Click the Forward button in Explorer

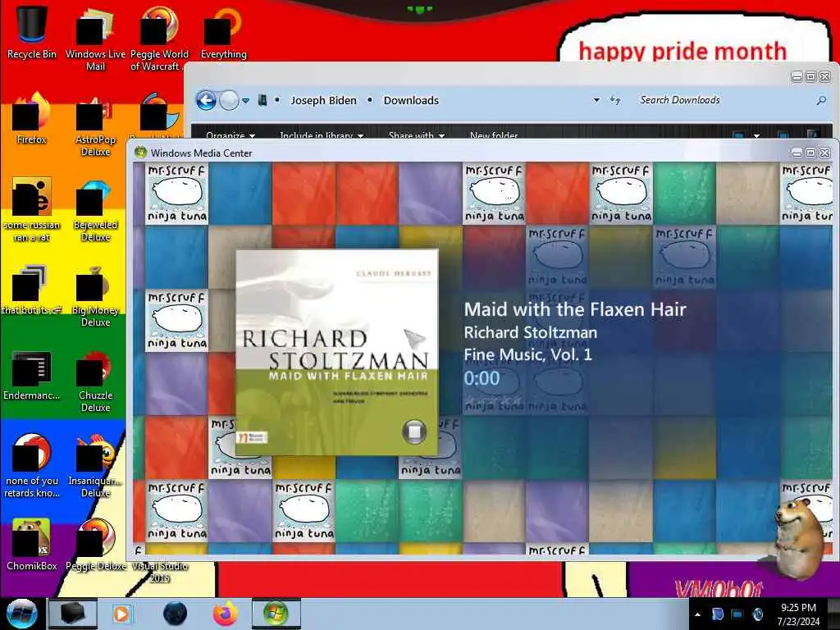230,100
